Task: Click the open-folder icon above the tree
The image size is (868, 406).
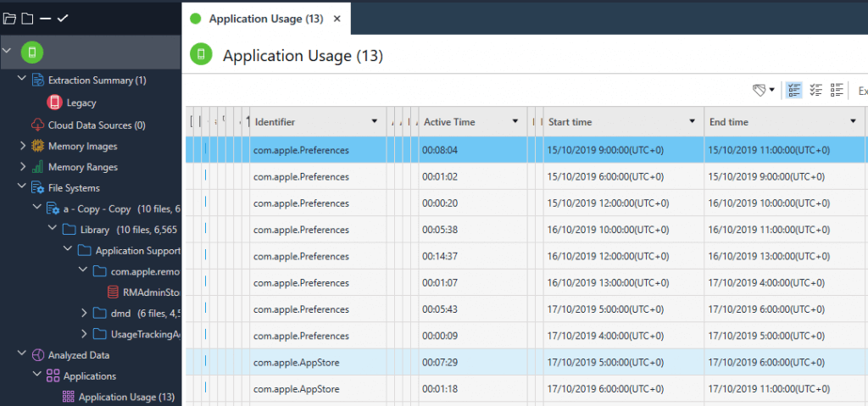Action: coord(9,19)
